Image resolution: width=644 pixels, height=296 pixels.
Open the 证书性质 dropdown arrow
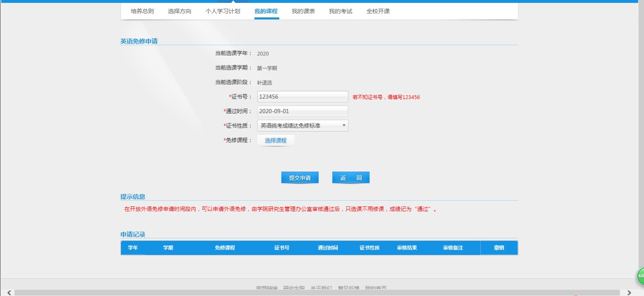pos(344,126)
